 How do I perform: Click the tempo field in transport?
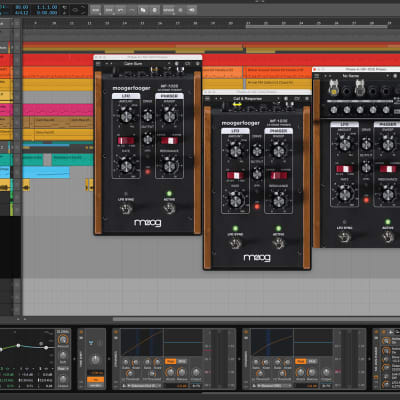[x=22, y=7]
